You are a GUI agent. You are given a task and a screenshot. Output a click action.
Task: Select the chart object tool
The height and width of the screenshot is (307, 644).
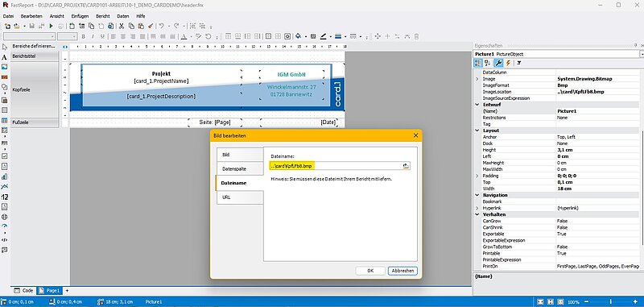[x=5, y=176]
